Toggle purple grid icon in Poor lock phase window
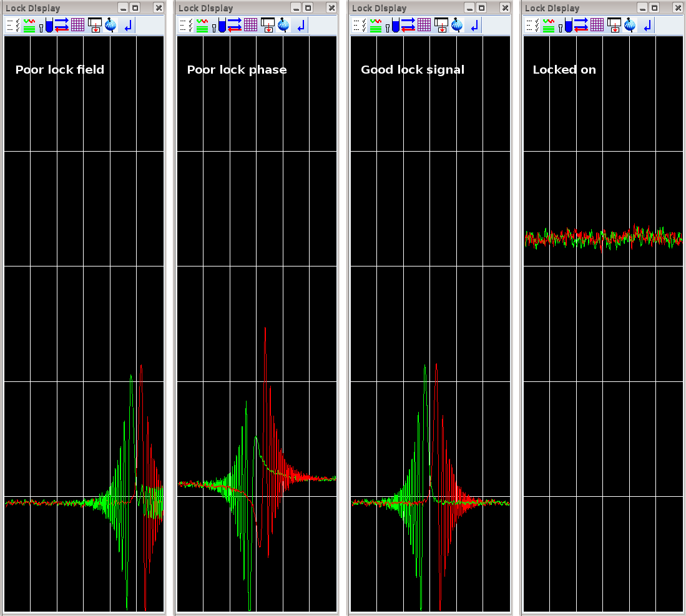686x616 pixels. (x=250, y=25)
